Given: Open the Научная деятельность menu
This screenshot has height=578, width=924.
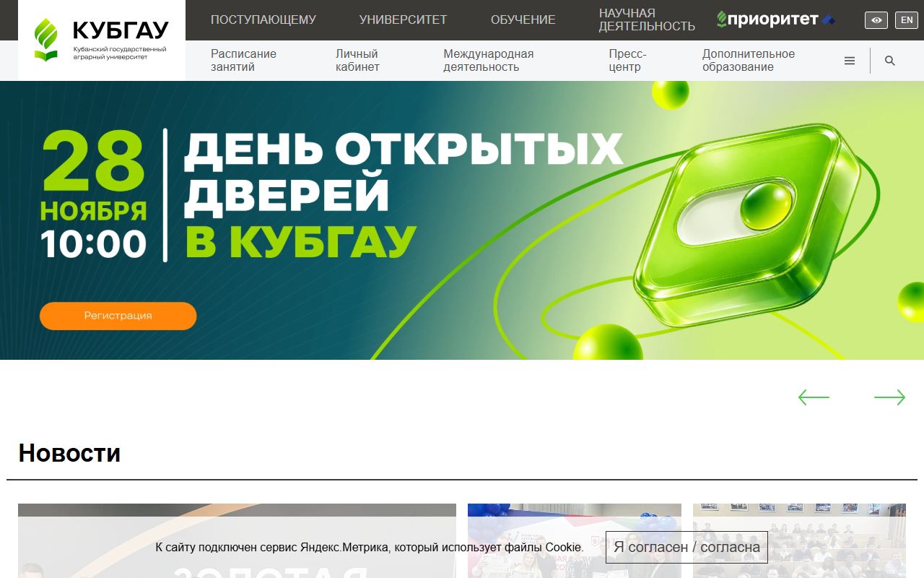Looking at the screenshot, I should pos(647,20).
